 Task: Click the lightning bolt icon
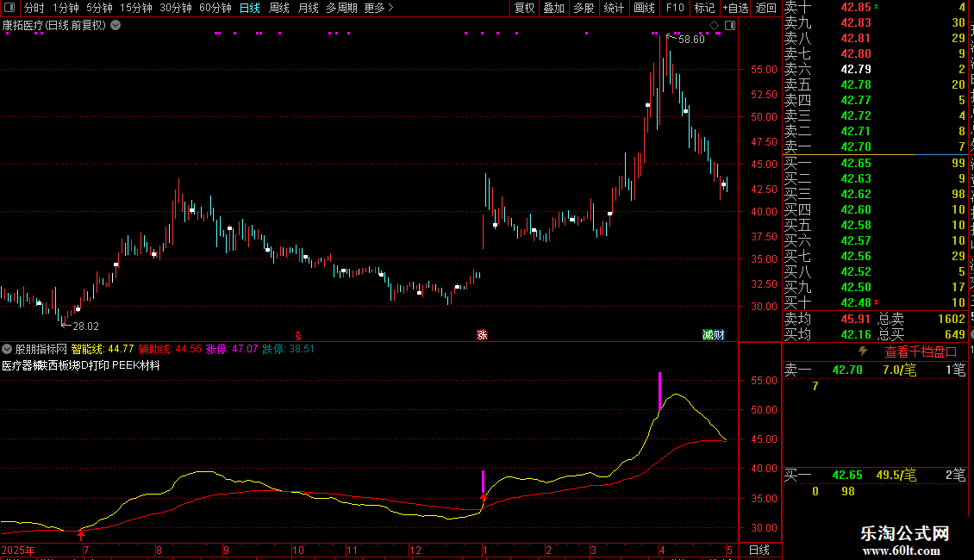863,352
